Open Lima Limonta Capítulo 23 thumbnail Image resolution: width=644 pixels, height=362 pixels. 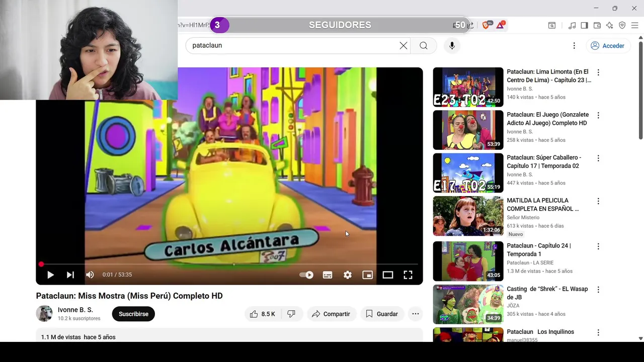click(468, 87)
